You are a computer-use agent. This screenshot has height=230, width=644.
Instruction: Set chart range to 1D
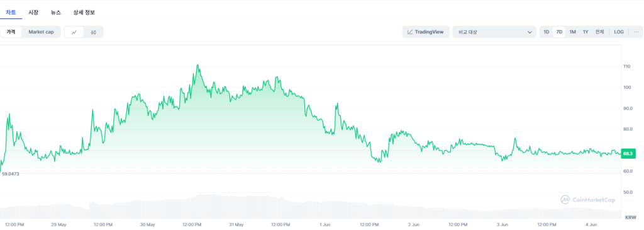[x=547, y=32]
